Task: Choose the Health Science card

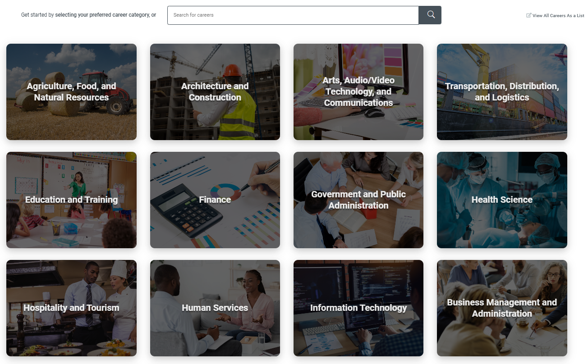Action: pyautogui.click(x=502, y=200)
